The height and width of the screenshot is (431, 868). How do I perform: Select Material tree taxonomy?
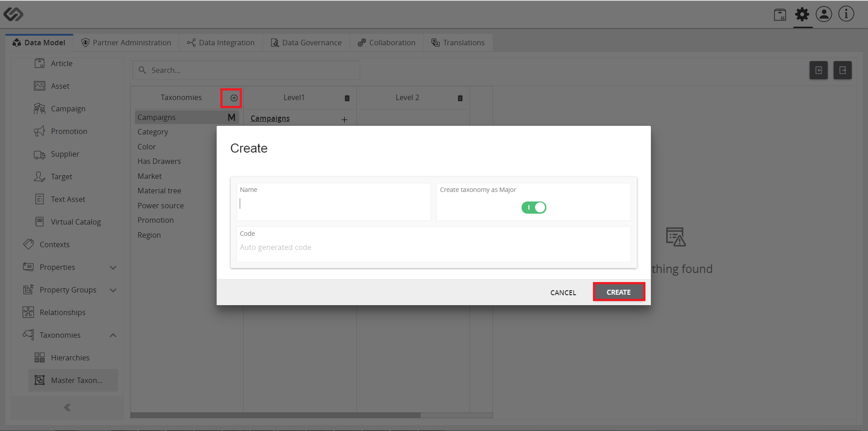click(159, 191)
